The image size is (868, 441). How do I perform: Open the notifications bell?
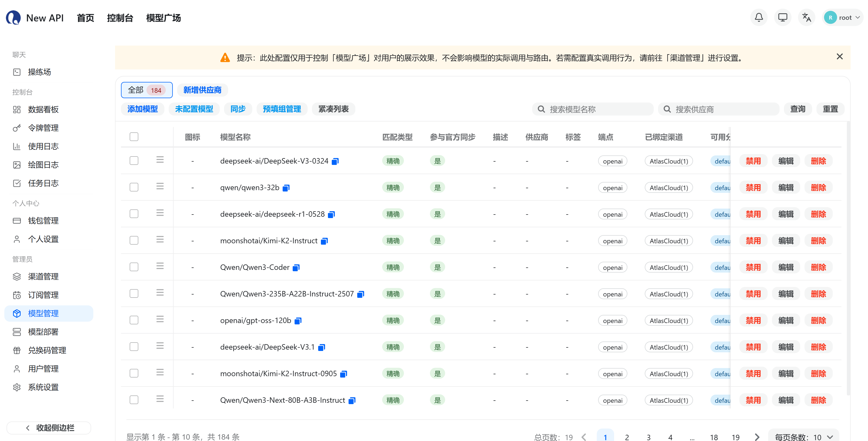[758, 18]
